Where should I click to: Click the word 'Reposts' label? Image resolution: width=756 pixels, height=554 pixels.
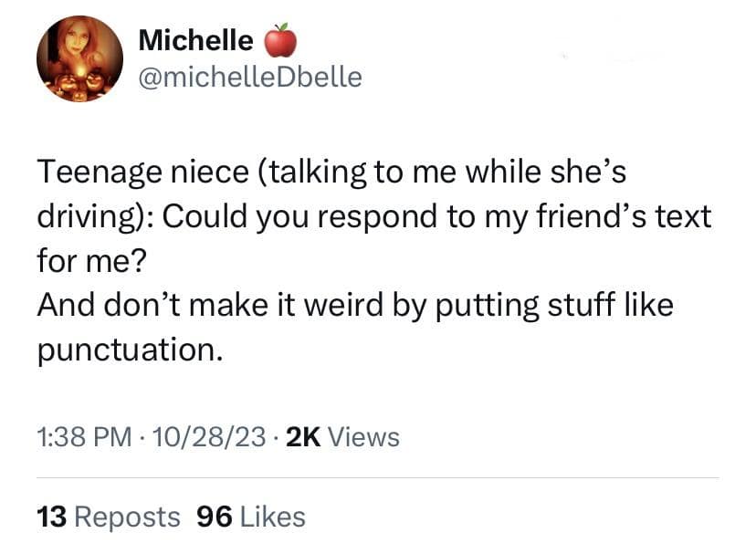[x=126, y=517]
